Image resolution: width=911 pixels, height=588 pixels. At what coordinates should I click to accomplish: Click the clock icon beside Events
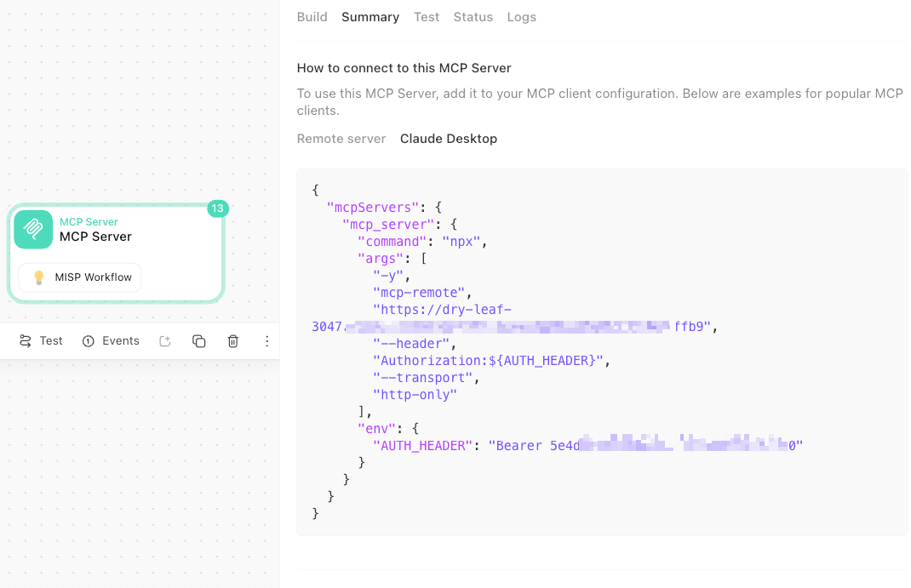pos(89,341)
